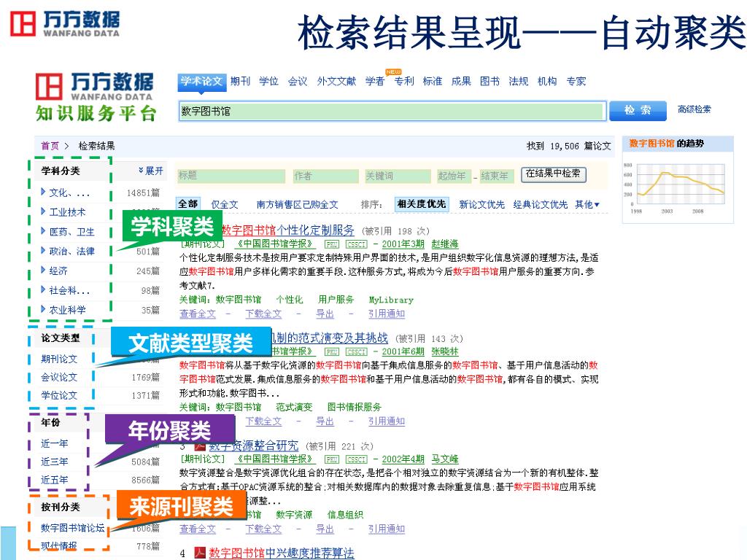The image size is (747, 560).
Task: Select 南方销售区已购全文 filter
Action: point(298,205)
